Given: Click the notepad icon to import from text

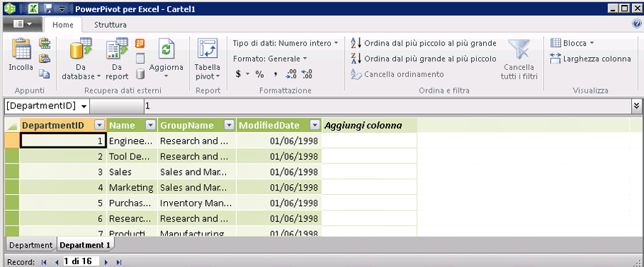Looking at the screenshot, I should [140, 59].
